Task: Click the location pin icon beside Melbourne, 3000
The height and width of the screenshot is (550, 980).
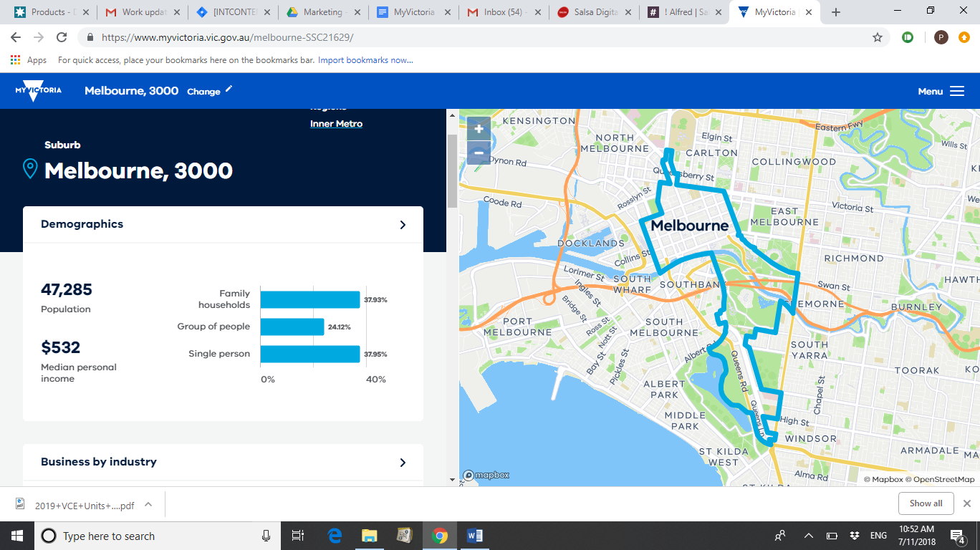Action: (x=30, y=169)
